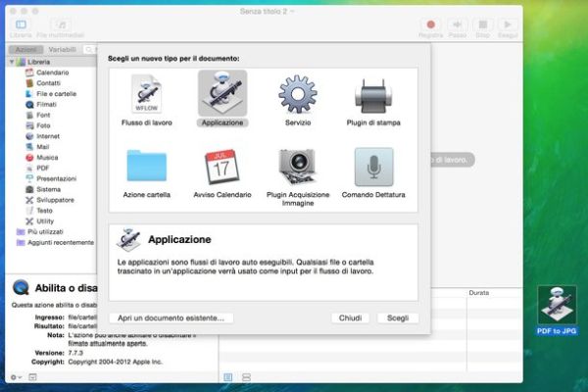Image resolution: width=588 pixels, height=392 pixels.
Task: Collapse the Libreria tree in sidebar
Action: point(12,62)
